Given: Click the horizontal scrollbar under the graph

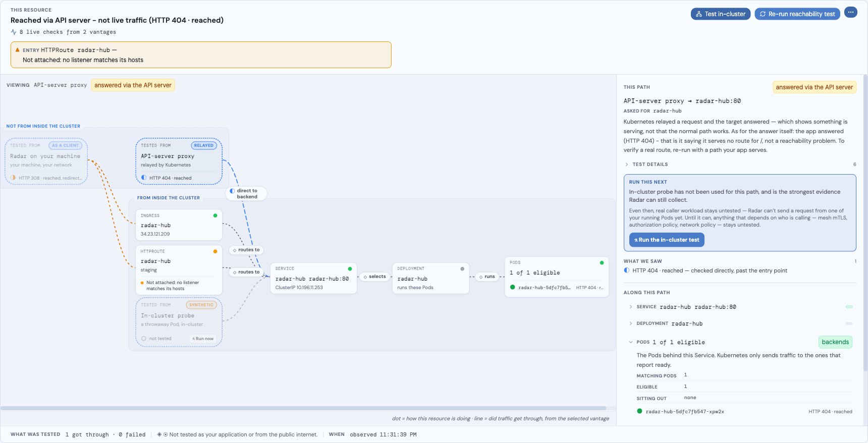Looking at the screenshot, I should coord(303,408).
